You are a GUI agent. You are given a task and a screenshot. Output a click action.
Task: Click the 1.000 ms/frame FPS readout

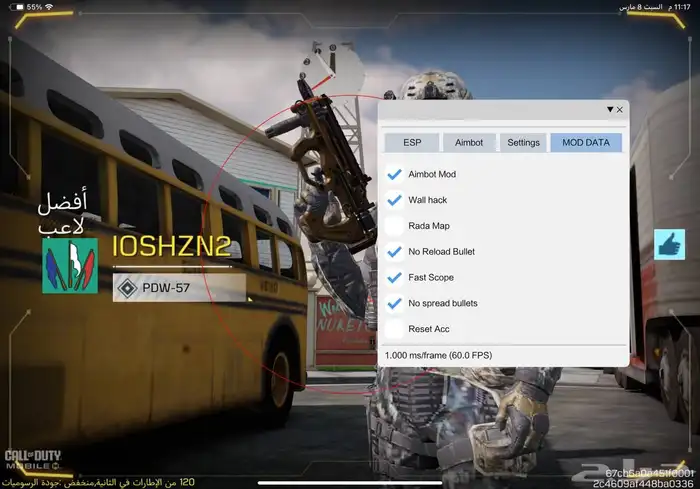438,355
